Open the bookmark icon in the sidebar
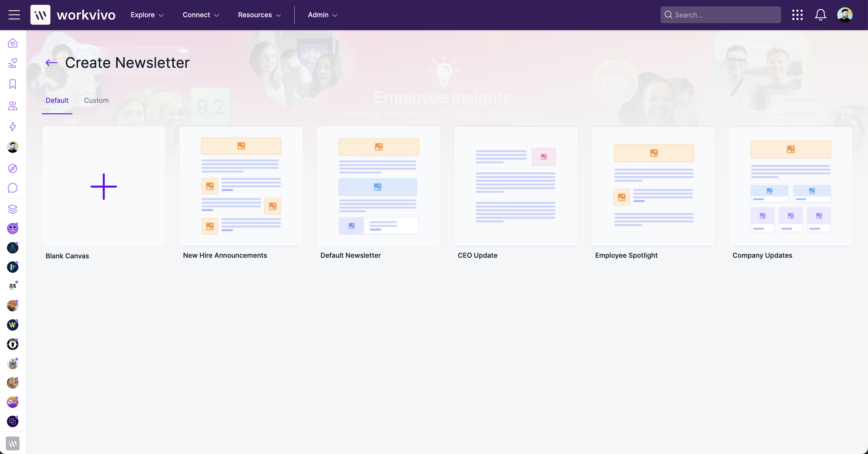The image size is (868, 454). 12,84
